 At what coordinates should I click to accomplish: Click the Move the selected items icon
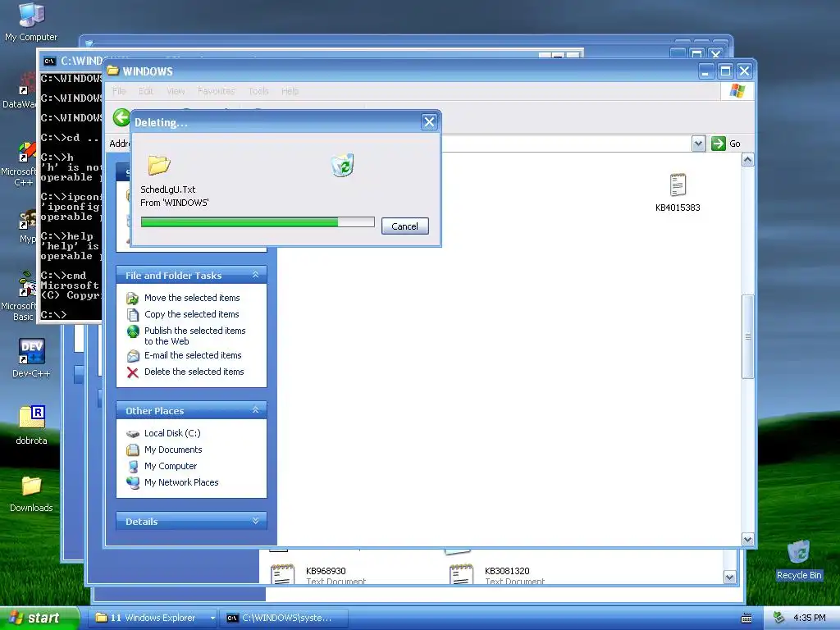coord(132,299)
